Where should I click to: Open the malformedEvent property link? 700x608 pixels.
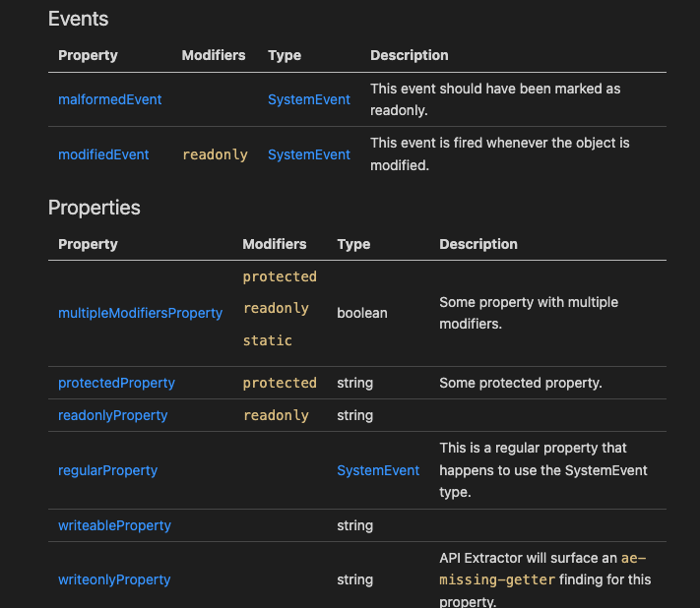pyautogui.click(x=110, y=99)
